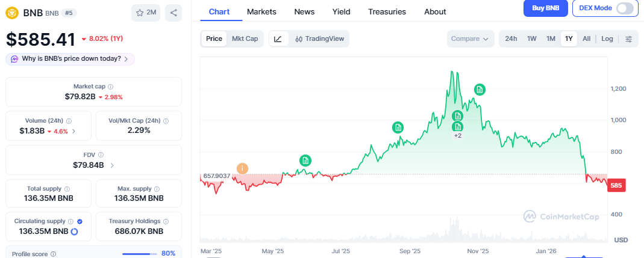
Task: Click the Market cap info icon
Action: [110, 87]
